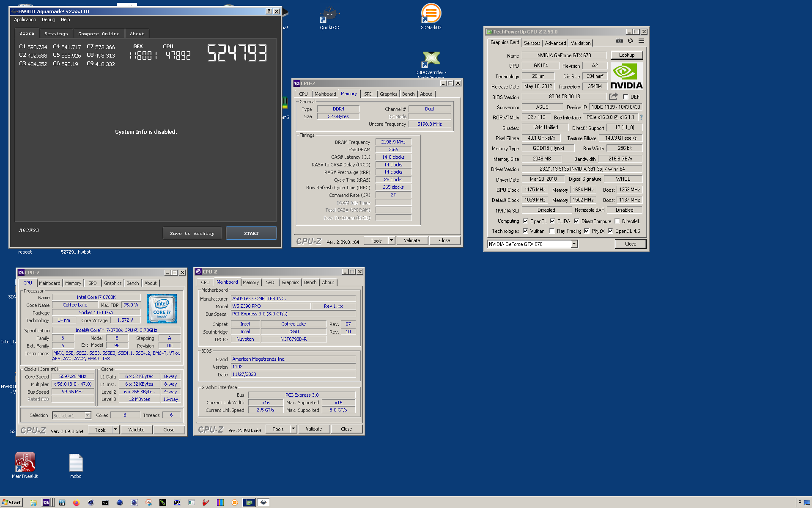Open the Validation tab in GPU-Z
This screenshot has width=812, height=508.
(580, 43)
